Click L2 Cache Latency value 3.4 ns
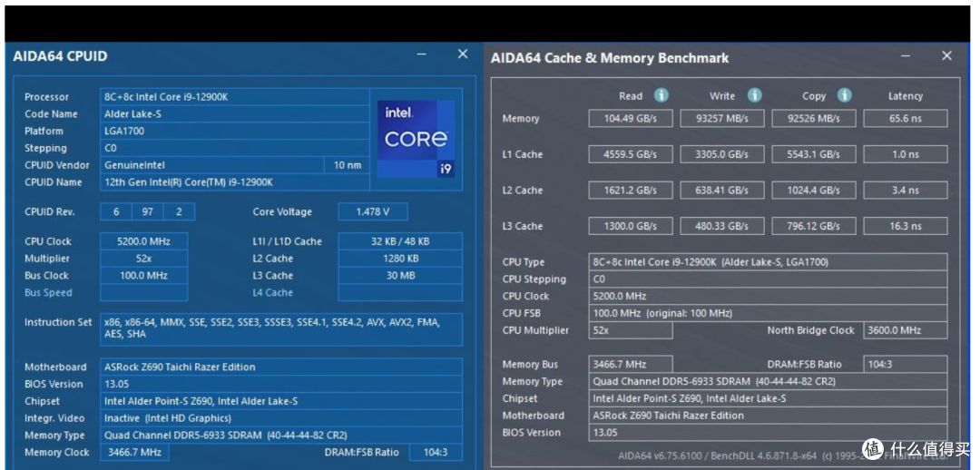This screenshot has height=470, width=980. click(x=905, y=190)
